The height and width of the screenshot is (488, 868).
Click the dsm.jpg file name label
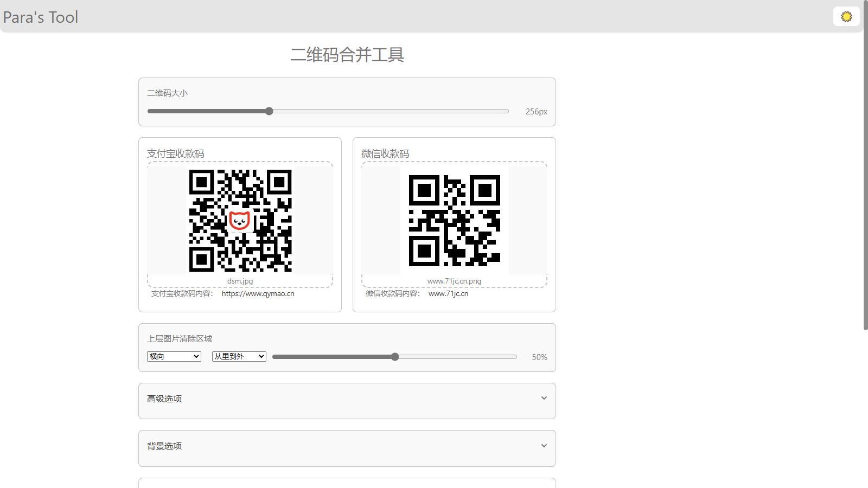click(x=240, y=281)
